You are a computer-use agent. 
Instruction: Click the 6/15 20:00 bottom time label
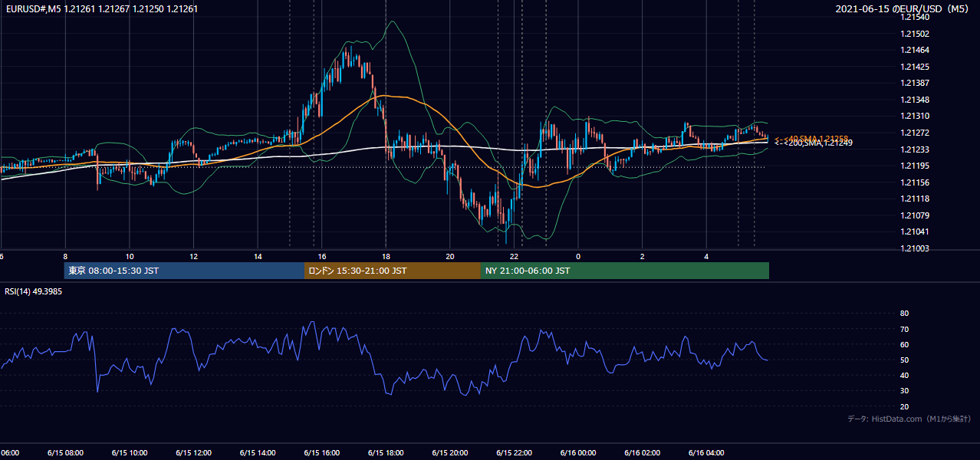450,452
